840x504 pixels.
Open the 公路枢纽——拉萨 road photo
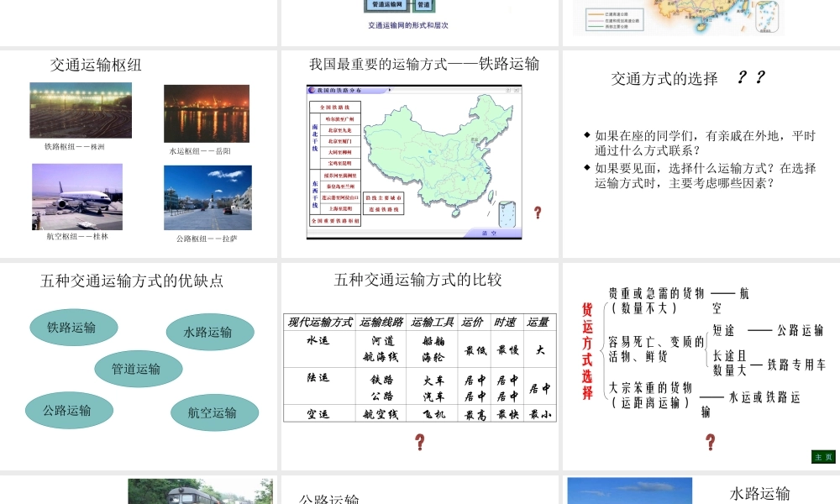coord(207,197)
